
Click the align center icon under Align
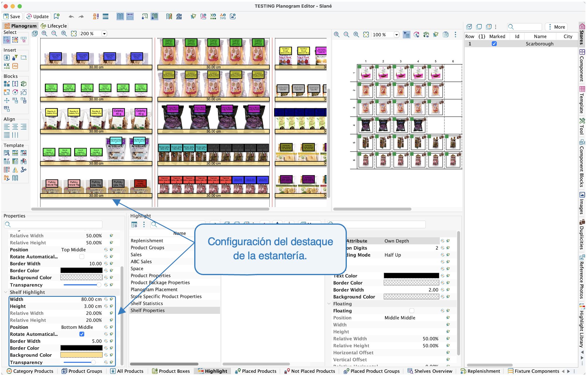coord(15,127)
